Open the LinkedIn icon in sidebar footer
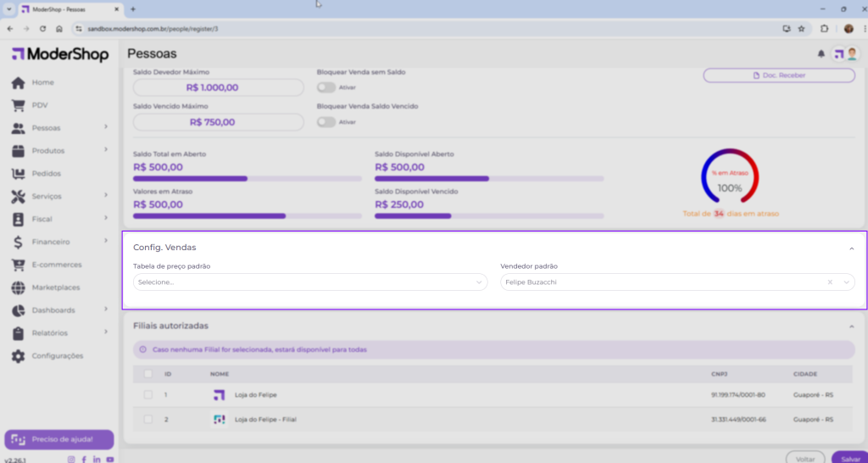 [x=97, y=459]
